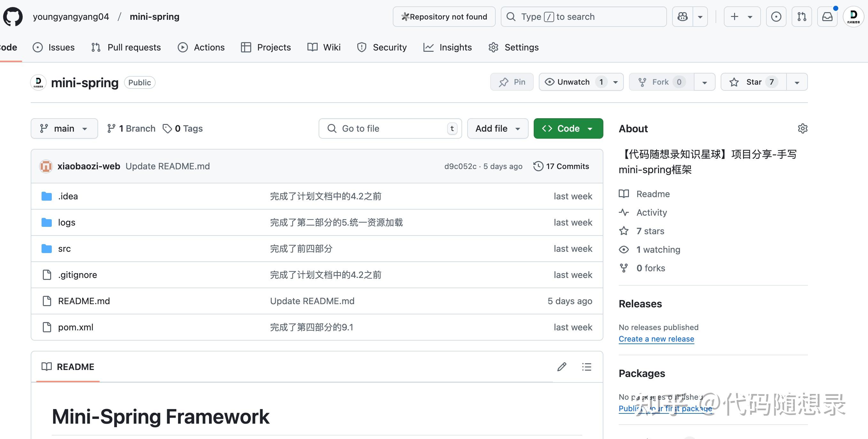868x439 pixels.
Task: Open issues icon in top header
Action: pyautogui.click(x=776, y=17)
